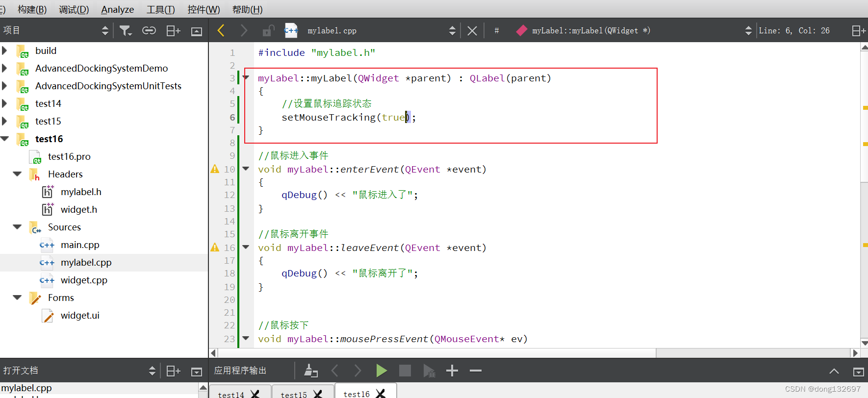Collapse the test16 project
Viewport: 868px width, 398px height.
pos(4,139)
